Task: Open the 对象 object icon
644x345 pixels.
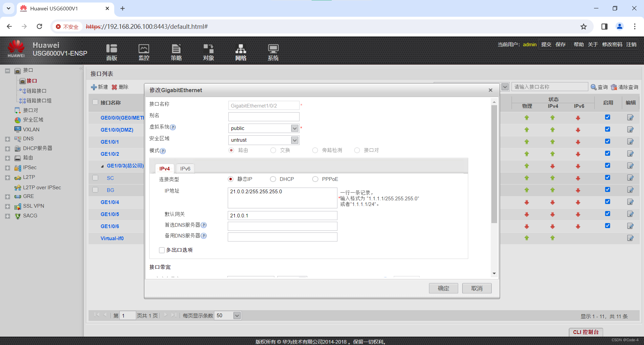Action: click(208, 52)
